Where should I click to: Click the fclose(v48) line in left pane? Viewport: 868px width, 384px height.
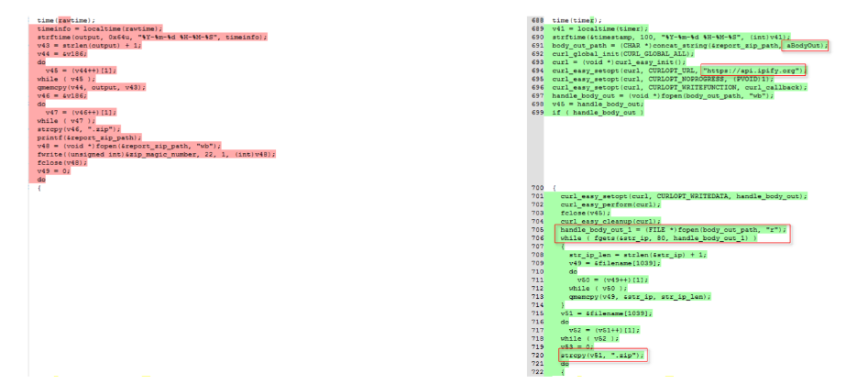(x=63, y=163)
